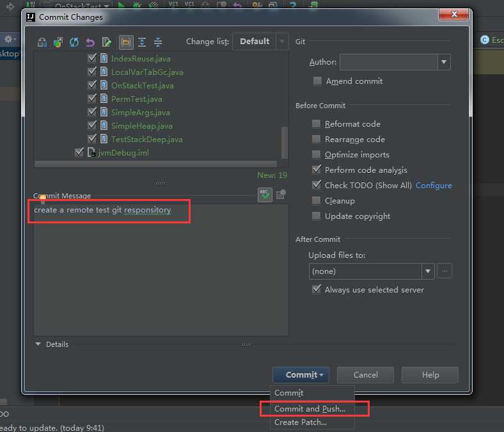Click the ABC spell check icon

pos(265,195)
